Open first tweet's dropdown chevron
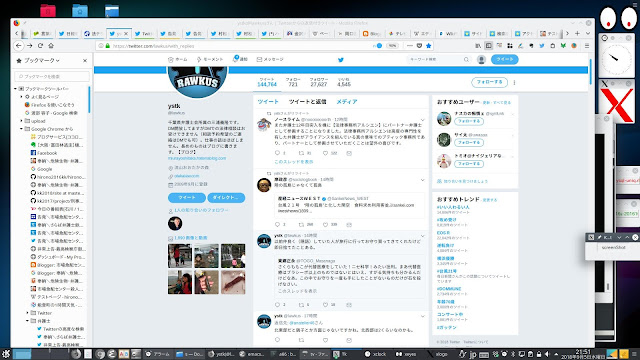The image size is (640, 360). pos(422,120)
